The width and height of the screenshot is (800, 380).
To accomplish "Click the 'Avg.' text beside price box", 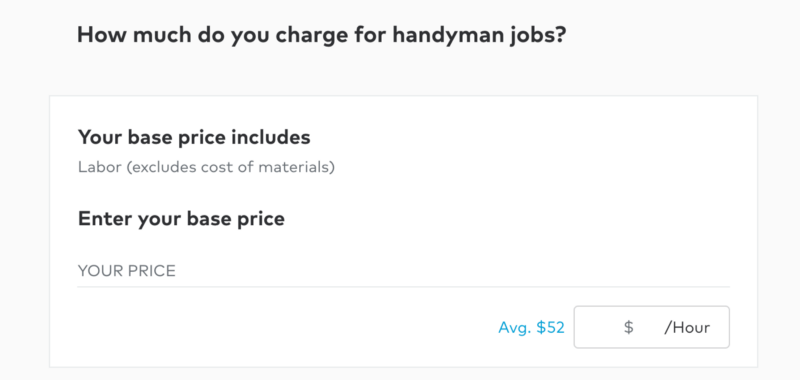I will [x=515, y=327].
